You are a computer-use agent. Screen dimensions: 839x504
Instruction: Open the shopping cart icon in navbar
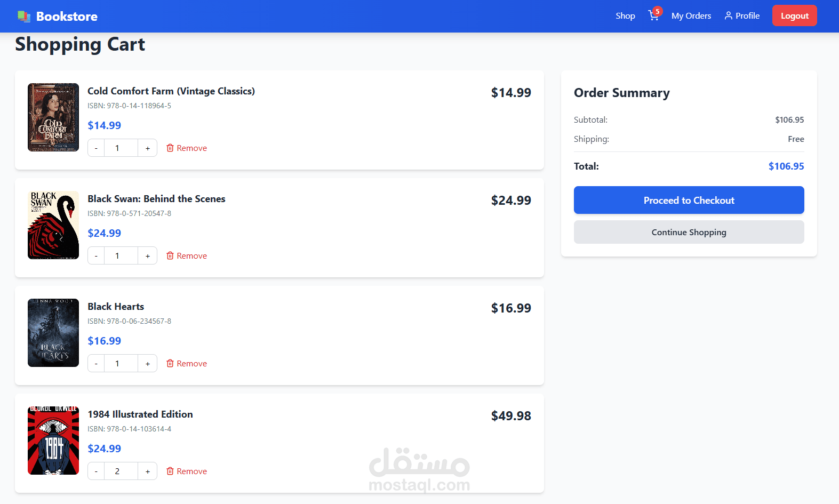point(653,15)
